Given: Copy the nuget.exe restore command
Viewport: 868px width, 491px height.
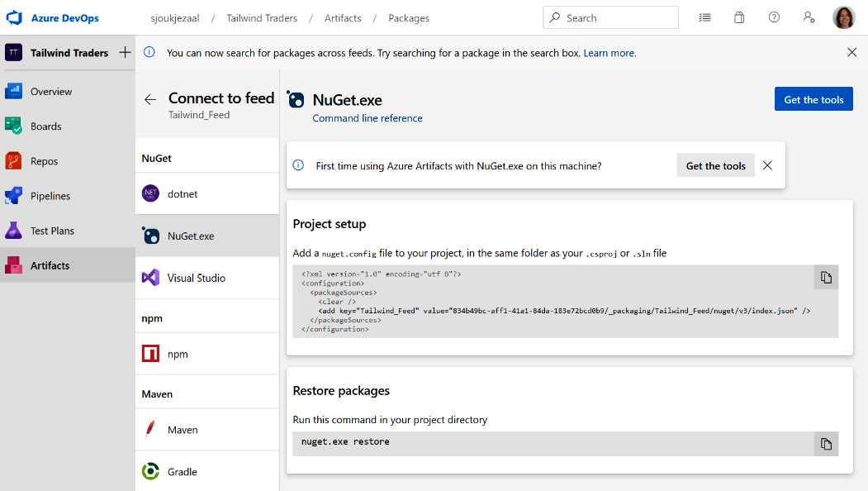Looking at the screenshot, I should (825, 444).
